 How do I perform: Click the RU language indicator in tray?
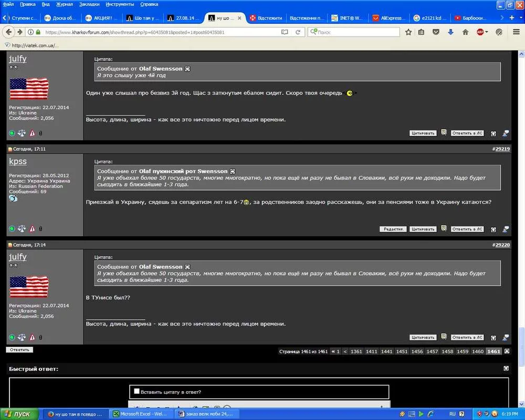point(453,414)
